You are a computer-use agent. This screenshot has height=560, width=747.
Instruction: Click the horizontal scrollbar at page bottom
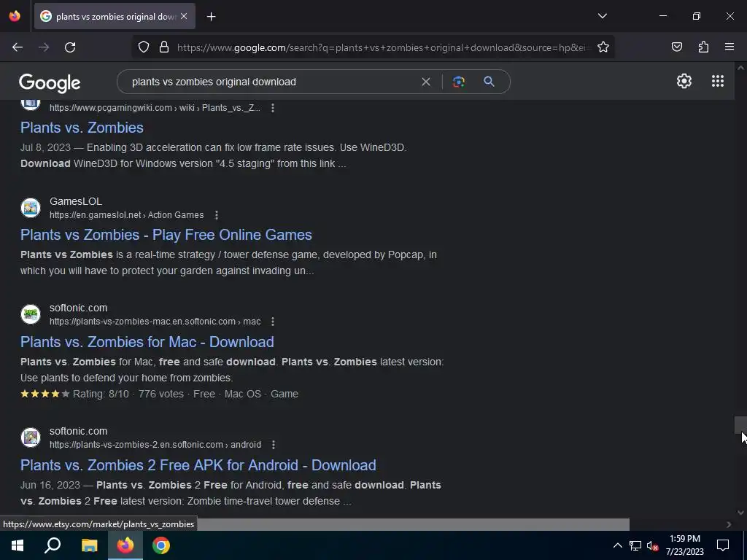[314, 524]
